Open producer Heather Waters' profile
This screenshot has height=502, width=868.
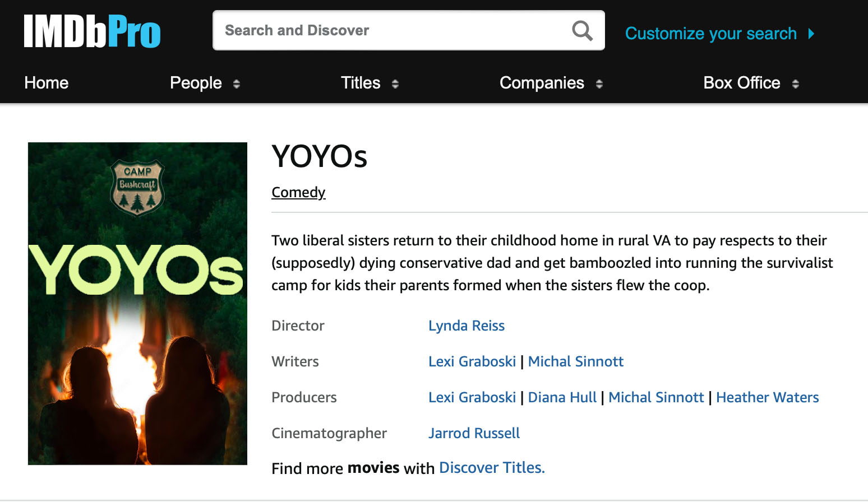tap(767, 397)
